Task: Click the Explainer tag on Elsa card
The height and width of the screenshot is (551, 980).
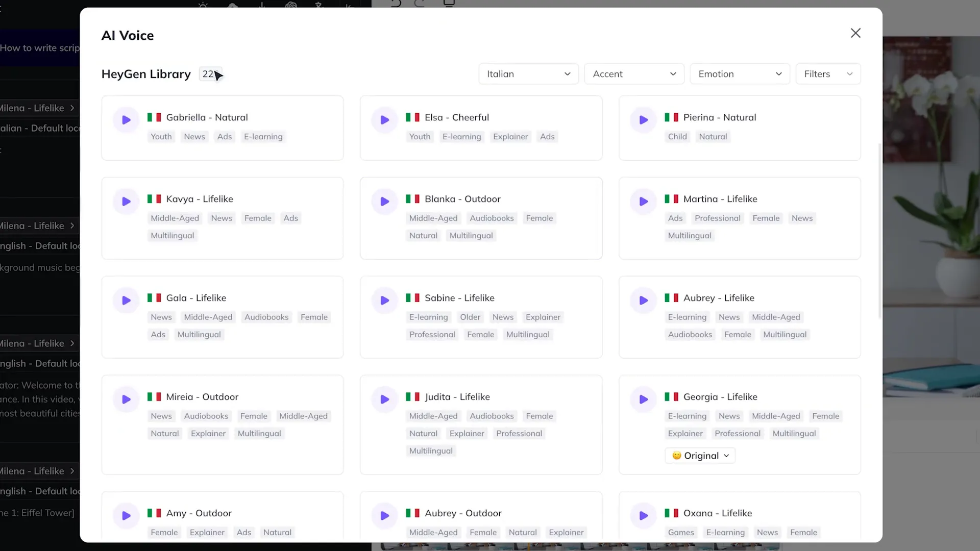Action: click(510, 137)
